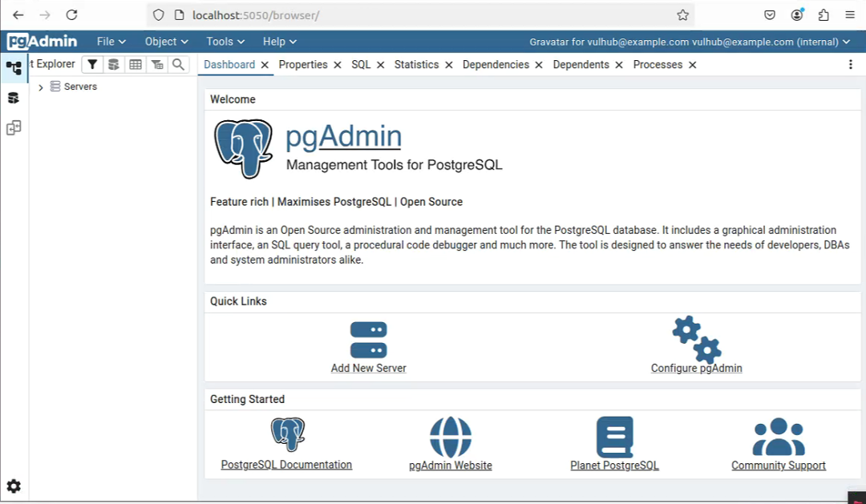Open the Object Explorer sidebar icon
Screen dimensions: 866x504
point(14,68)
